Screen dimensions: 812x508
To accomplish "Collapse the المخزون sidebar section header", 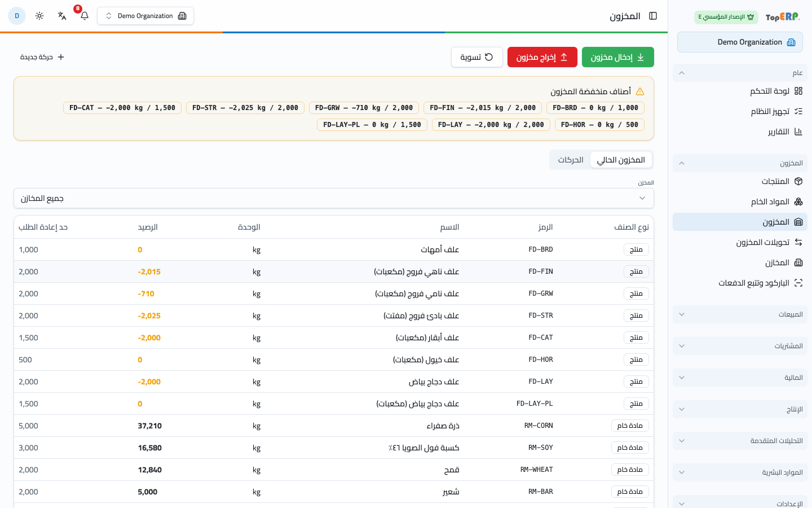I will [x=740, y=163].
